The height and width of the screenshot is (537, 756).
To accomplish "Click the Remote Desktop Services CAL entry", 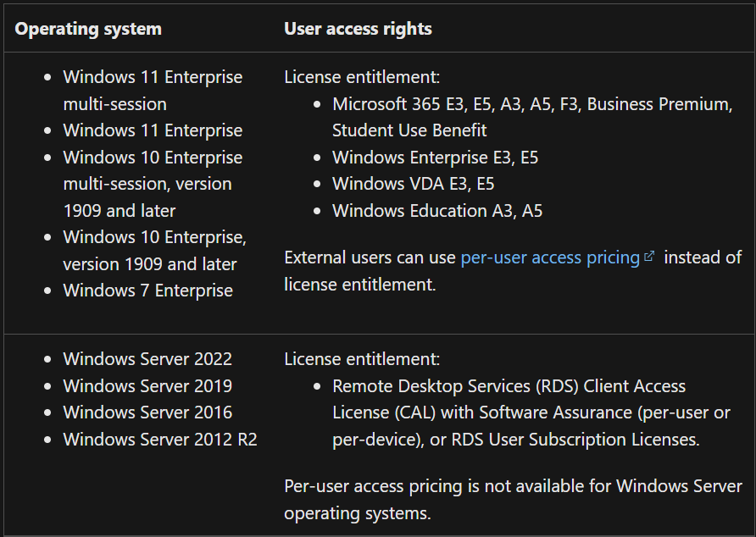I will [531, 412].
